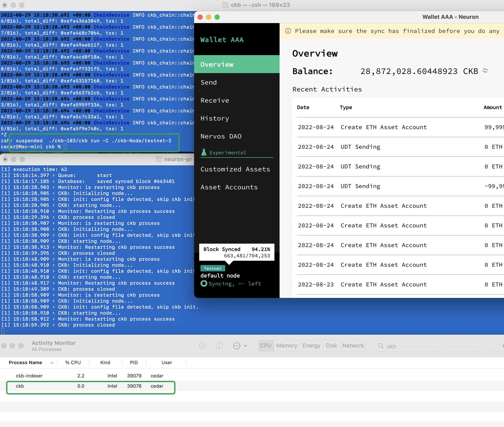Click the Experimental flask icon in sidebar
Image resolution: width=504 pixels, height=427 pixels.
point(204,152)
